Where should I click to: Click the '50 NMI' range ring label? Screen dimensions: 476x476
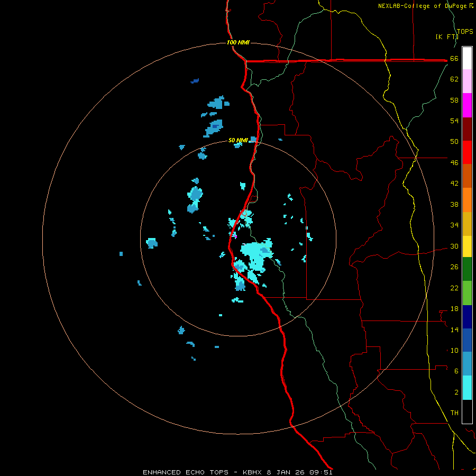click(x=238, y=140)
